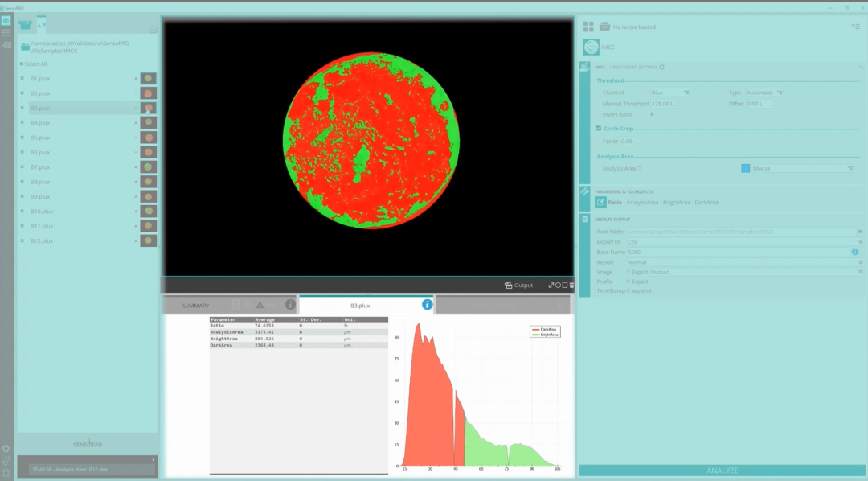Click the results output section sidebar icon
The height and width of the screenshot is (481, 868).
[584, 220]
